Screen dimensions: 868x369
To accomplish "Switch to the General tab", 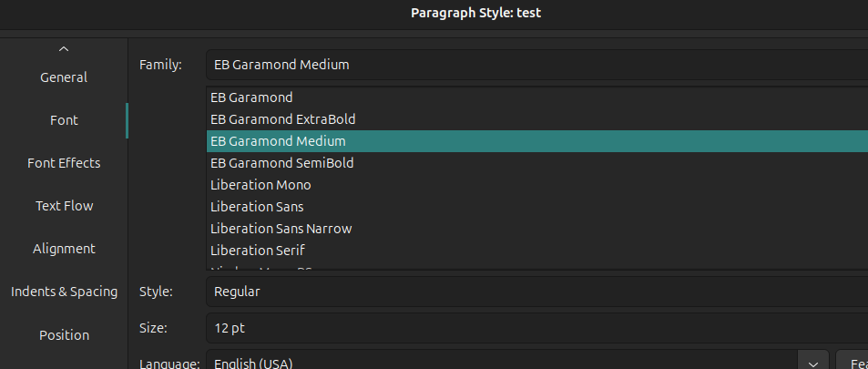I will coord(64,77).
